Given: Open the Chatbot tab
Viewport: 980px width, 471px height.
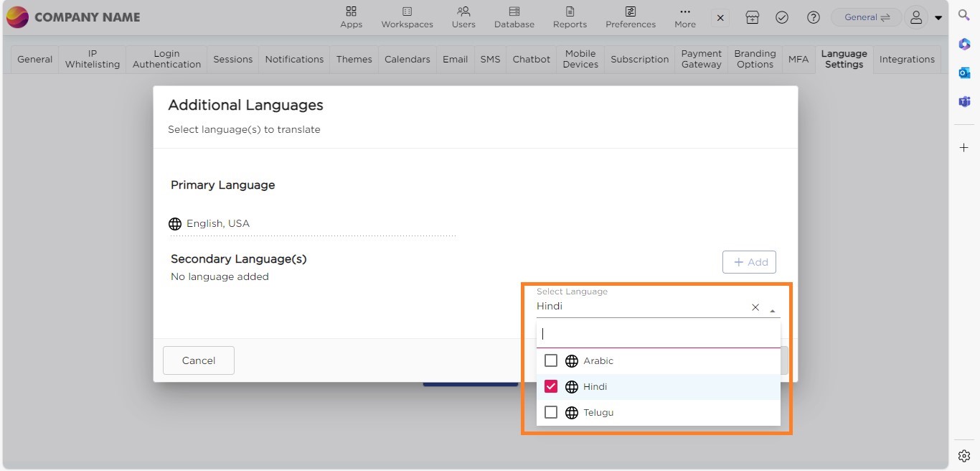Looking at the screenshot, I should 532,59.
